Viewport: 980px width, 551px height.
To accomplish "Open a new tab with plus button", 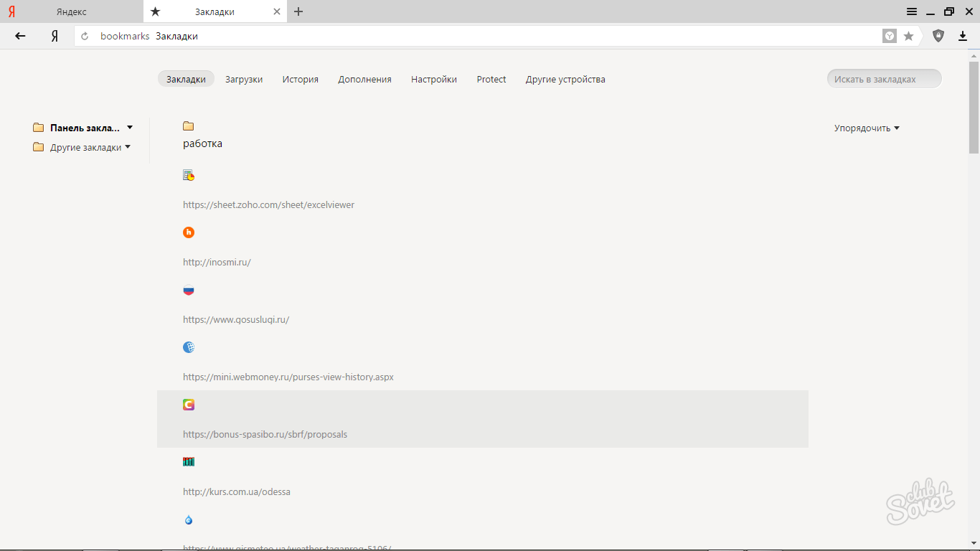I will [x=298, y=11].
